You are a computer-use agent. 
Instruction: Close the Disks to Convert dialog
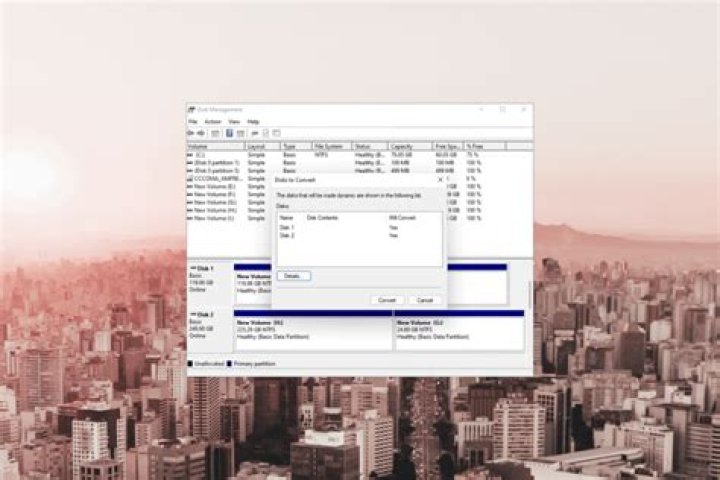(x=440, y=180)
